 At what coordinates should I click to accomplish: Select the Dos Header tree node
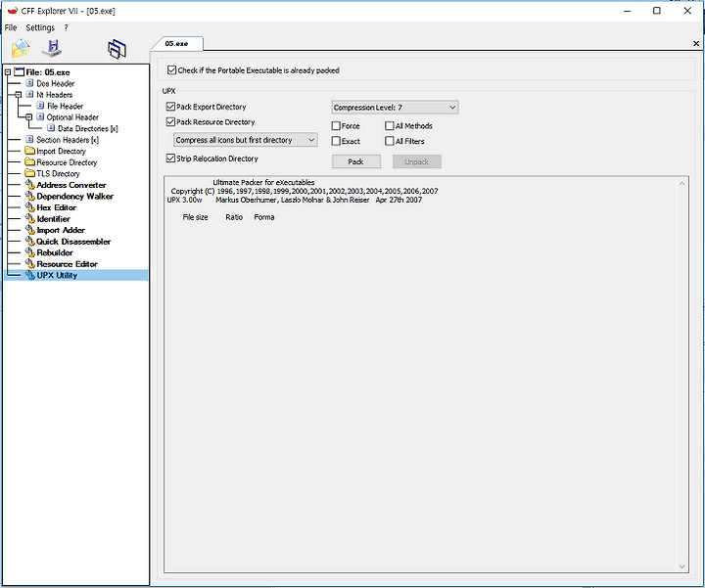coord(55,83)
